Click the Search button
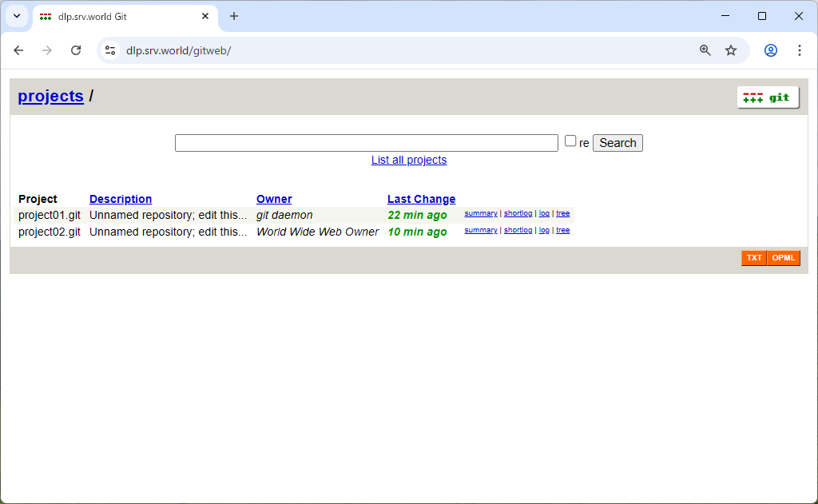Viewport: 818px width, 504px height. click(617, 143)
